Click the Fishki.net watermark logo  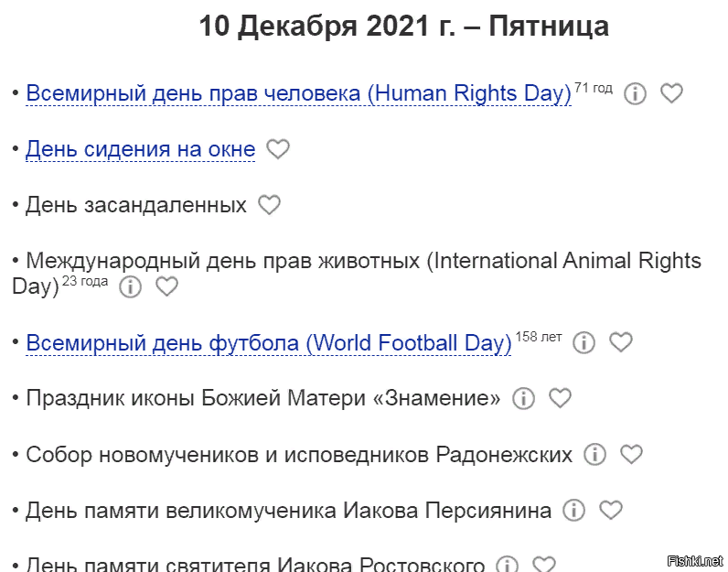(x=696, y=560)
